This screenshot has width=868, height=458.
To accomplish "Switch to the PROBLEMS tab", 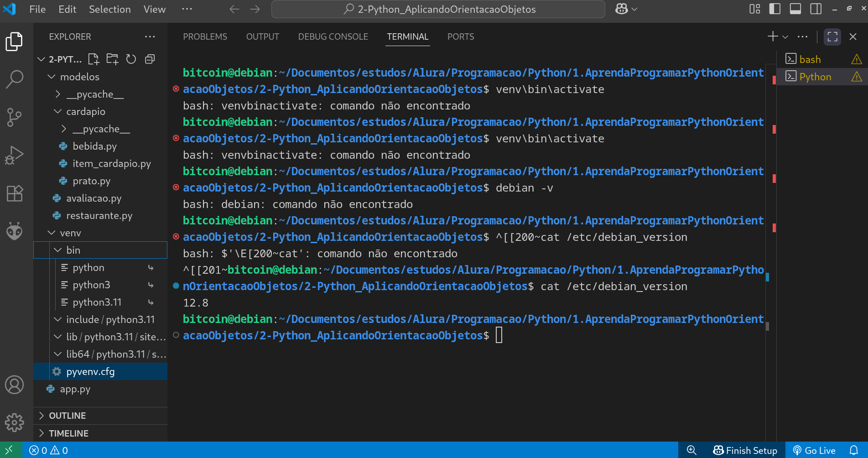I will click(x=205, y=36).
